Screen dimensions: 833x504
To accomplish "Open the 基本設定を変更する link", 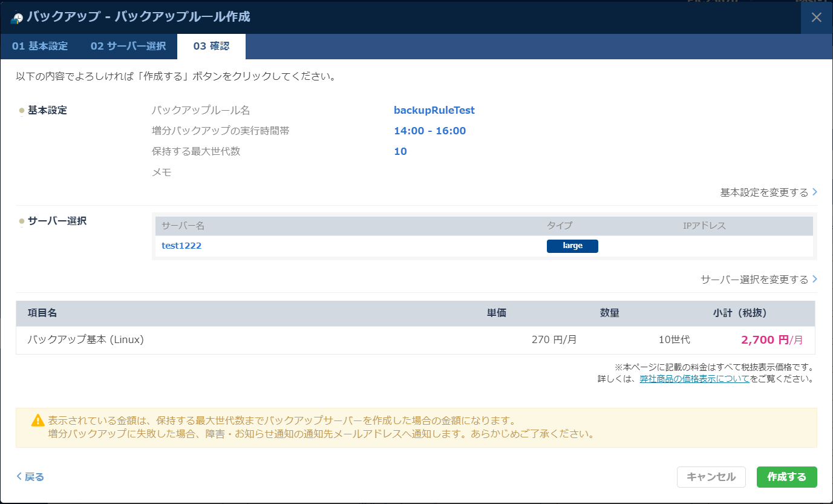I will point(763,192).
